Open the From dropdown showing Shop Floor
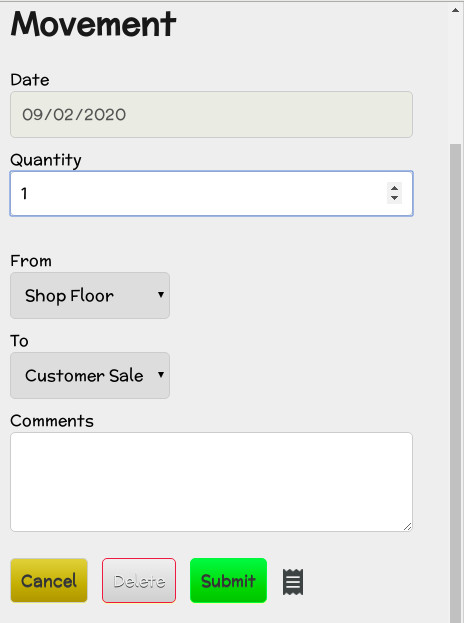 [90, 295]
